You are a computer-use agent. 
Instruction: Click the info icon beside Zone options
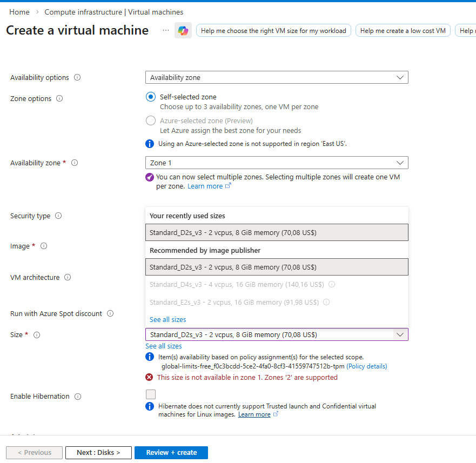pyautogui.click(x=59, y=98)
